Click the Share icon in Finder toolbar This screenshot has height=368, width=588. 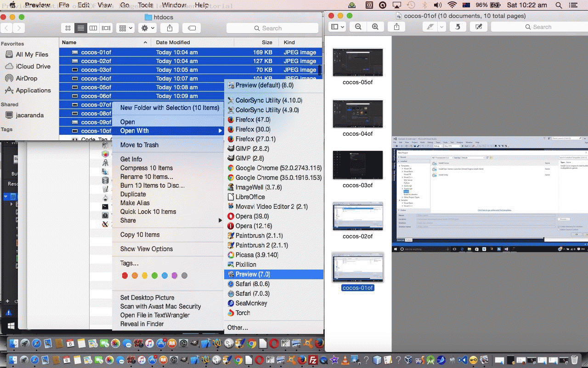tap(170, 28)
